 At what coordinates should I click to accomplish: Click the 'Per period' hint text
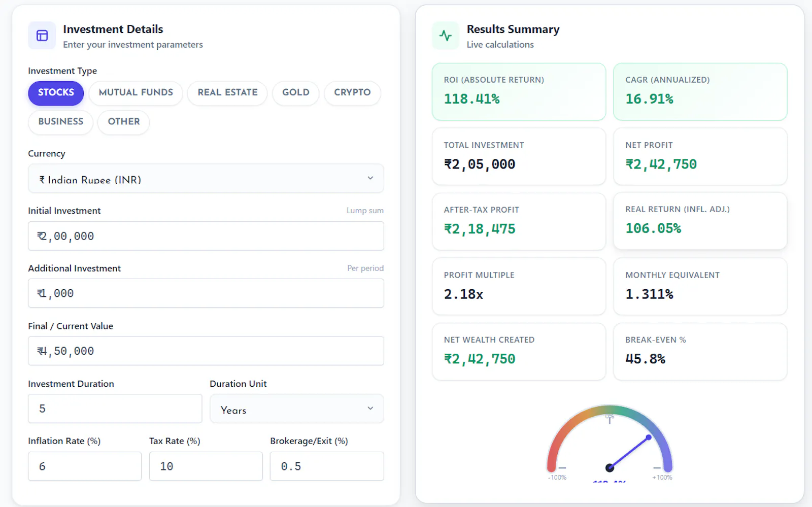pyautogui.click(x=365, y=268)
